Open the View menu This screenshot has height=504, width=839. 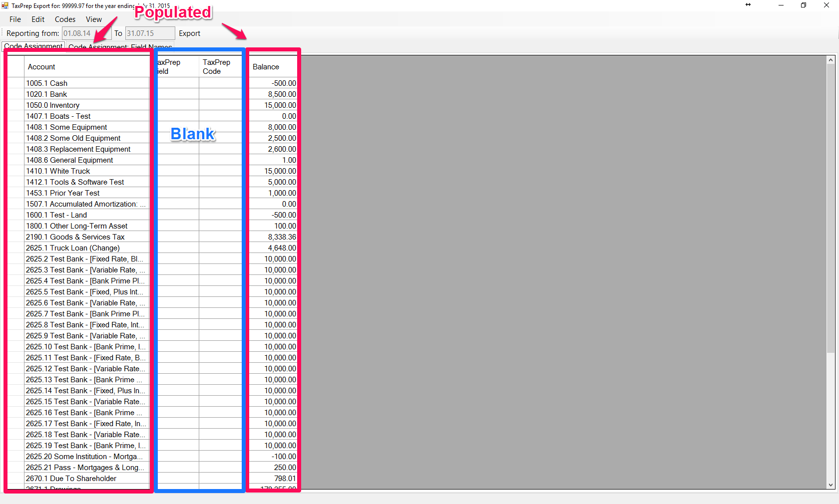click(x=93, y=19)
